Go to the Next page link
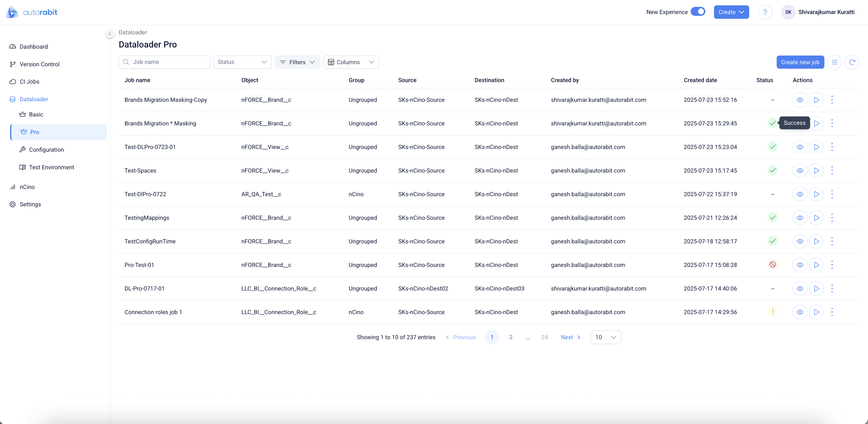This screenshot has width=868, height=424. [570, 337]
